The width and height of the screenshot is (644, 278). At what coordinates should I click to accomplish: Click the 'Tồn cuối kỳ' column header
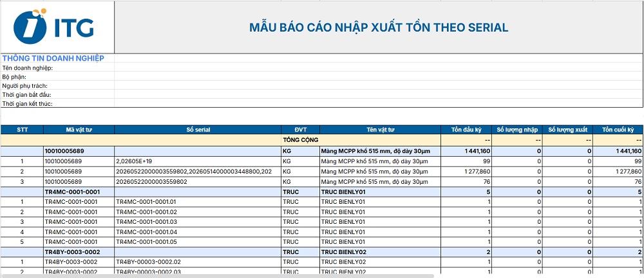point(618,130)
